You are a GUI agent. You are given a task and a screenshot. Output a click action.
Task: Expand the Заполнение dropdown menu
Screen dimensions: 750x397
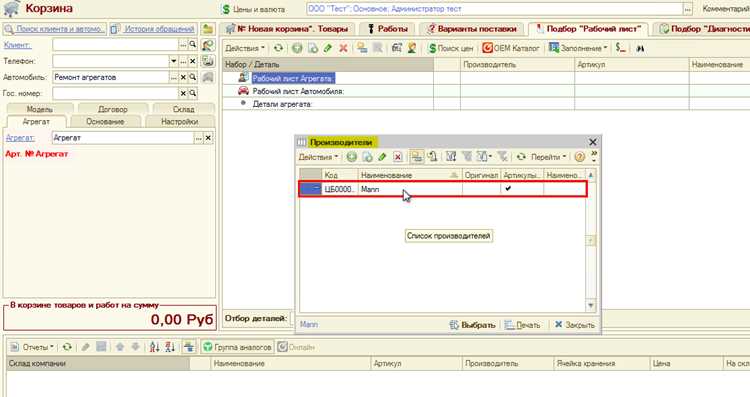578,48
